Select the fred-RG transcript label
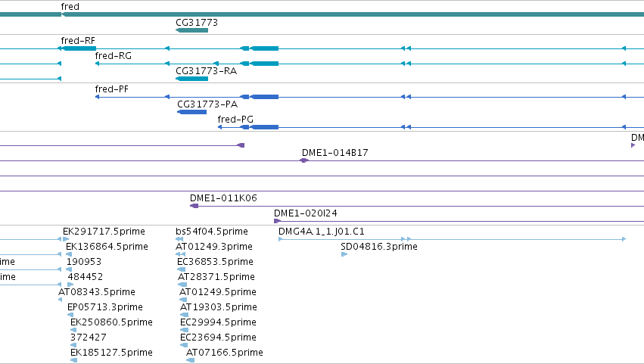 (114, 56)
